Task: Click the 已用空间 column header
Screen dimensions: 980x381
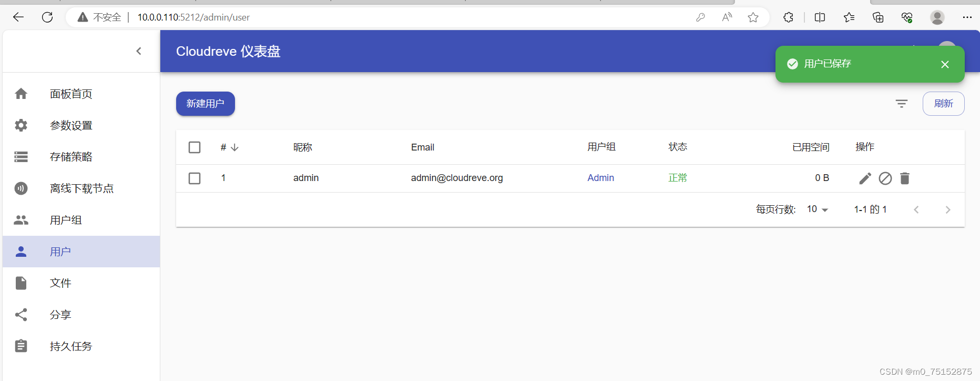Action: pos(811,147)
